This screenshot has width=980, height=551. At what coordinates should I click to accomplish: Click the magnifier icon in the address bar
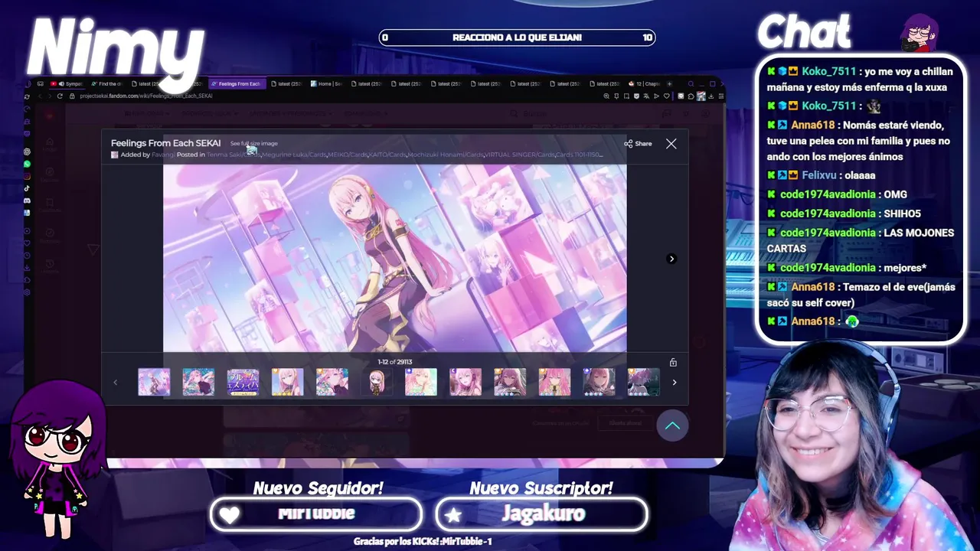(606, 96)
